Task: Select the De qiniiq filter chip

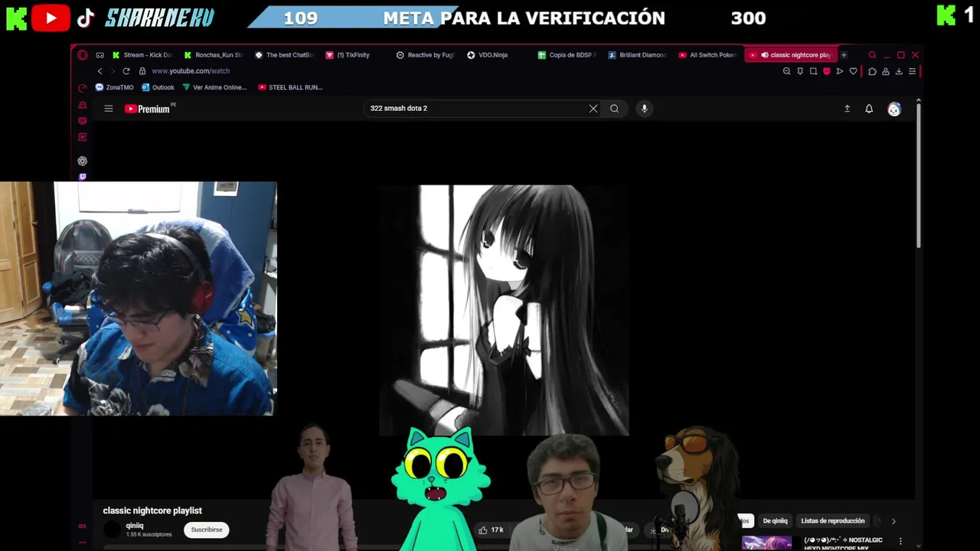Action: pos(775,521)
